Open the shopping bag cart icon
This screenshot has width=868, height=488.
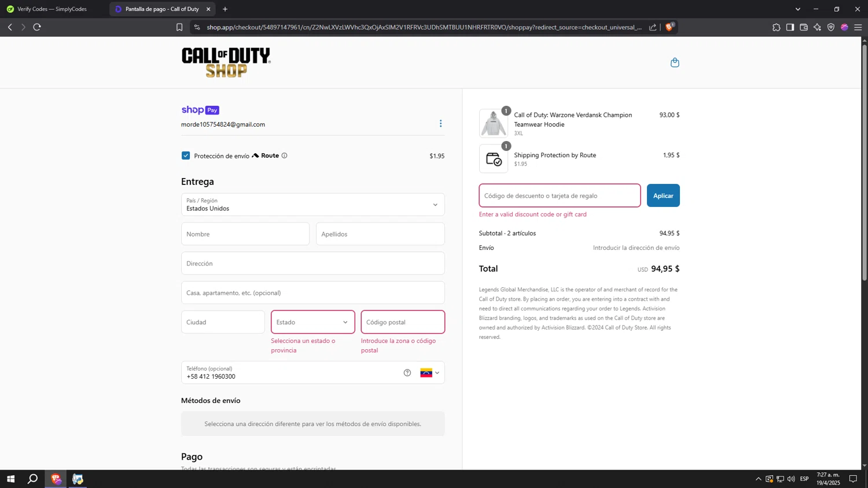675,62
